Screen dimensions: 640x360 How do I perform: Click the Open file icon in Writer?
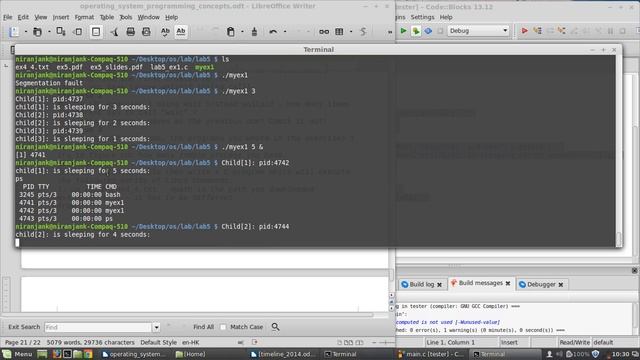(37, 31)
